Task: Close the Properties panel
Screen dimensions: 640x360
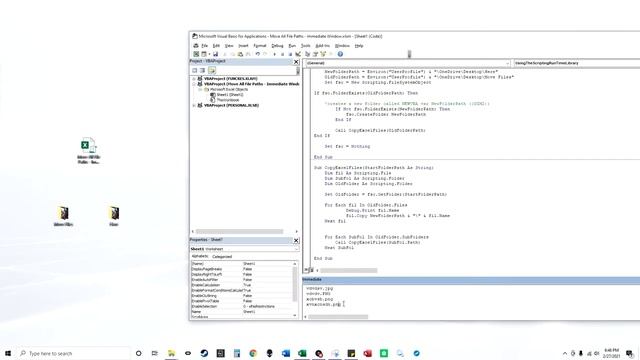Action: tap(296, 240)
